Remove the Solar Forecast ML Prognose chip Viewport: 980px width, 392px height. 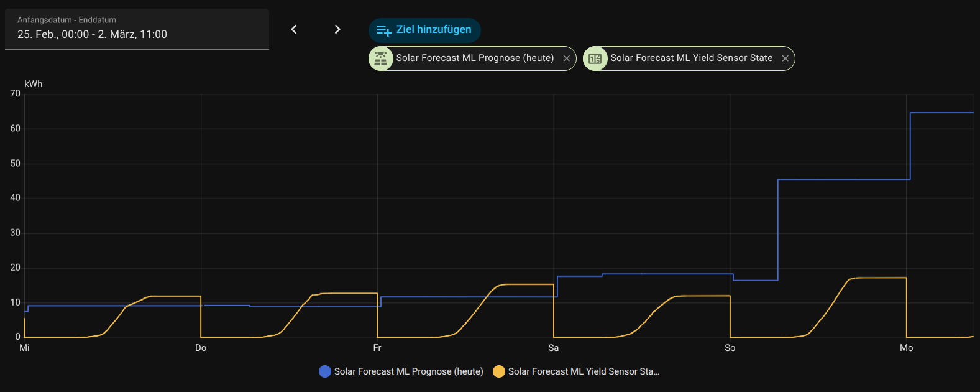pyautogui.click(x=566, y=58)
